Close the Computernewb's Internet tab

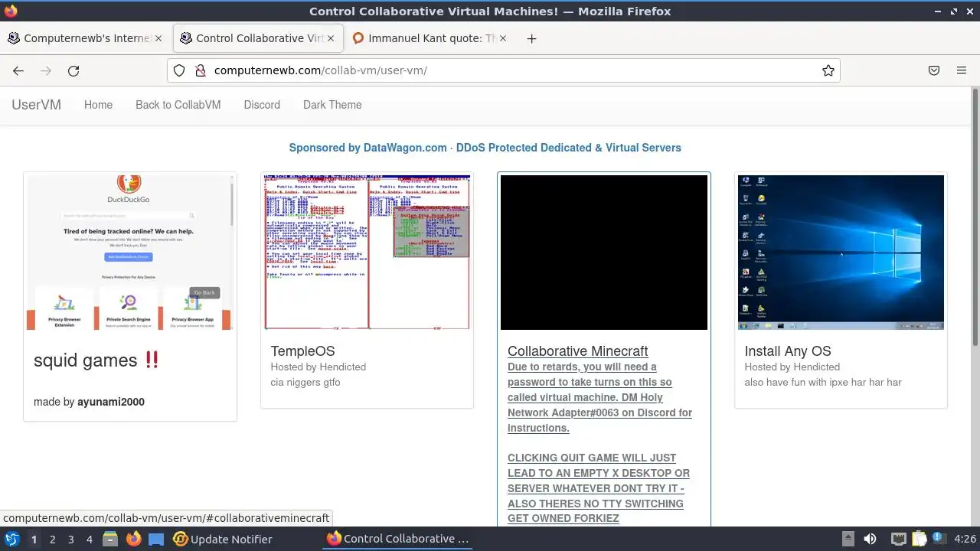click(158, 38)
